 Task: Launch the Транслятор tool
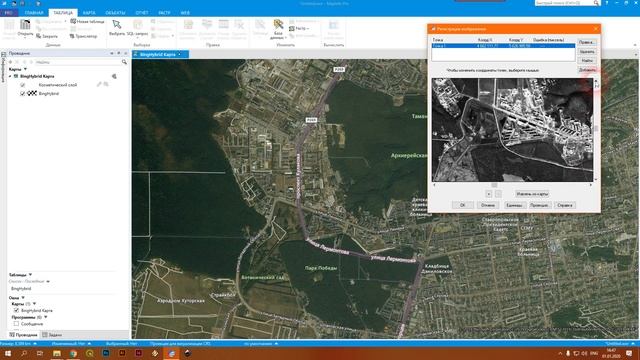point(83,36)
